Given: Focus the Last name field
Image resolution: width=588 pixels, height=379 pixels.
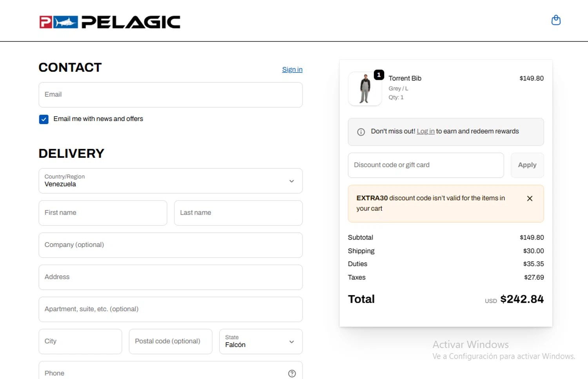Looking at the screenshot, I should [238, 213].
